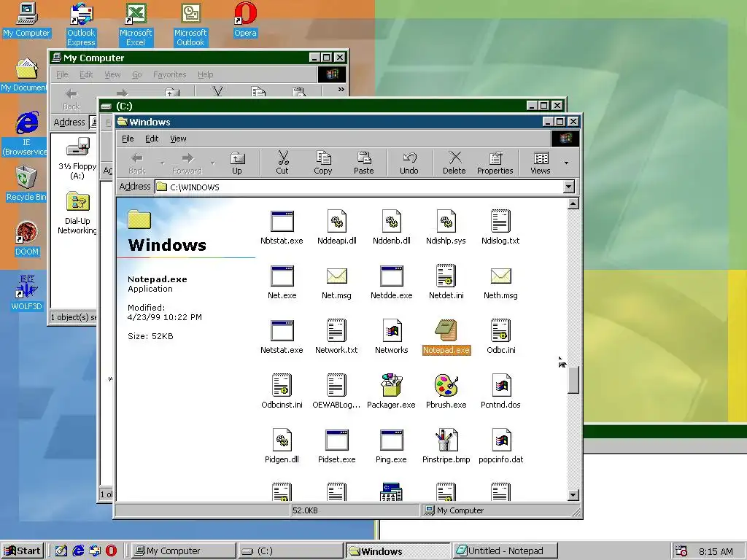
Task: Select the 3½ Floppy (A:) drive
Action: 77,158
